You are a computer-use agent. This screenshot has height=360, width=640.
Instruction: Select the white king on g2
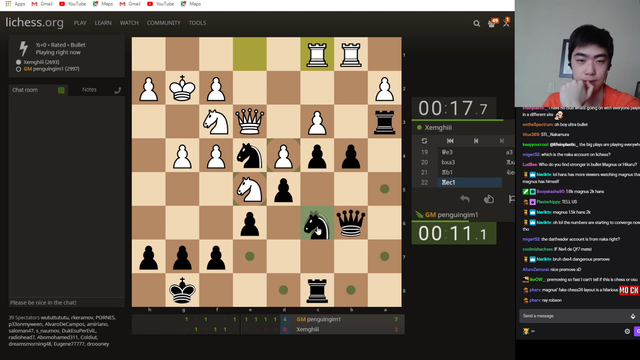[182, 88]
